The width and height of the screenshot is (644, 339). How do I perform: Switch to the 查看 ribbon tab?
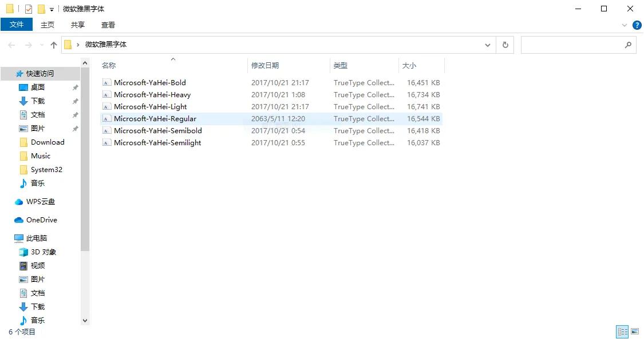pos(108,25)
